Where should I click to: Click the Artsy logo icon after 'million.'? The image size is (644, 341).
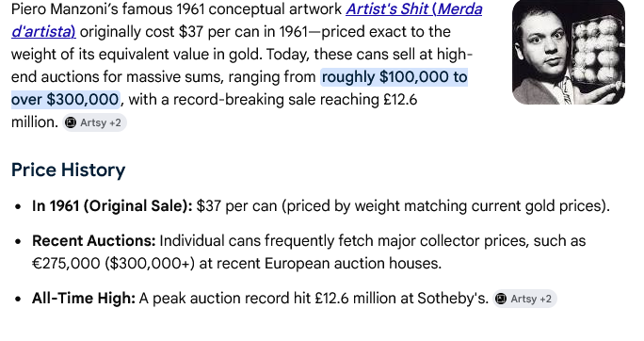click(x=71, y=122)
